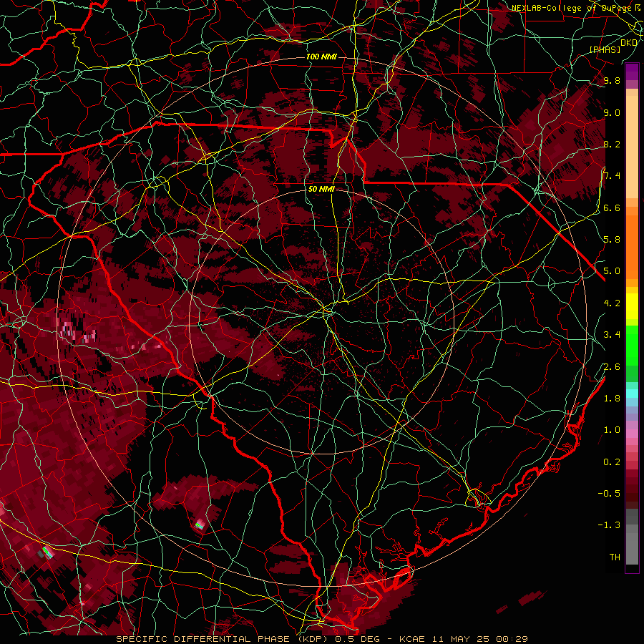This screenshot has height=644, width=644.
Task: Click the 6.6 value on the color scale
Action: pos(612,208)
